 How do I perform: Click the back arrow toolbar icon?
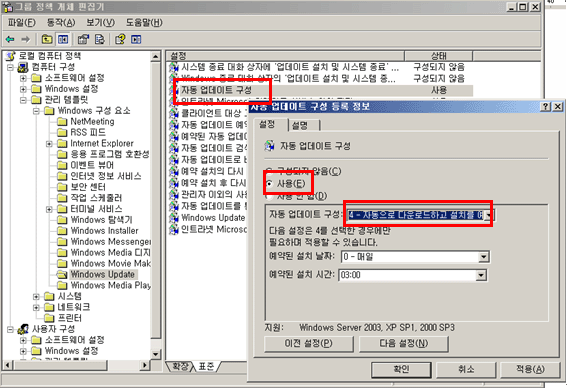[x=10, y=39]
